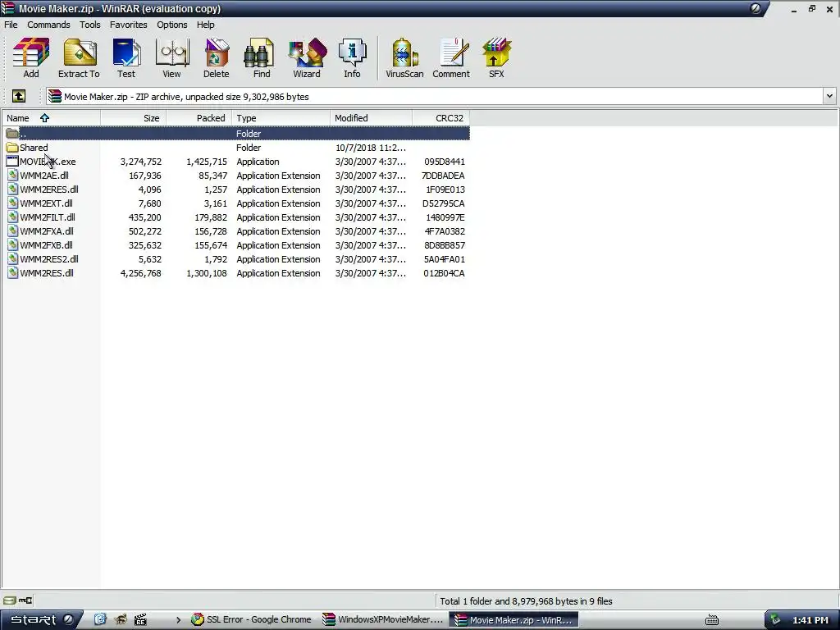Show archive Info

352,58
